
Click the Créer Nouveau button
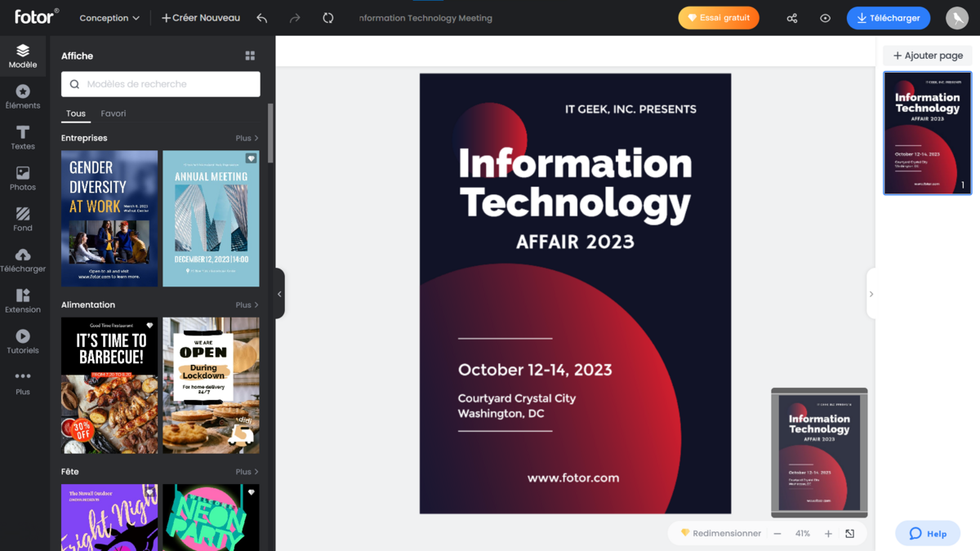pyautogui.click(x=201, y=18)
